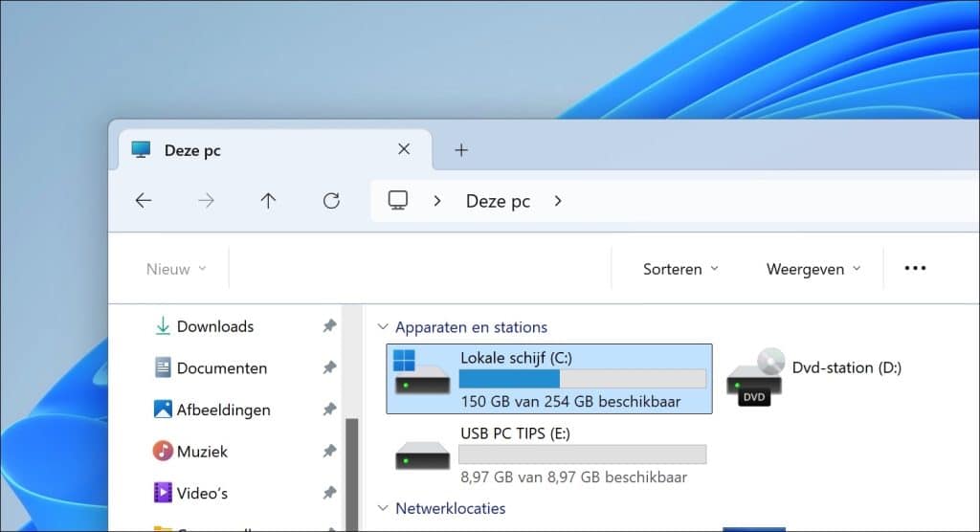Viewport: 980px width, 532px height.
Task: Go back with the left arrow
Action: [144, 201]
